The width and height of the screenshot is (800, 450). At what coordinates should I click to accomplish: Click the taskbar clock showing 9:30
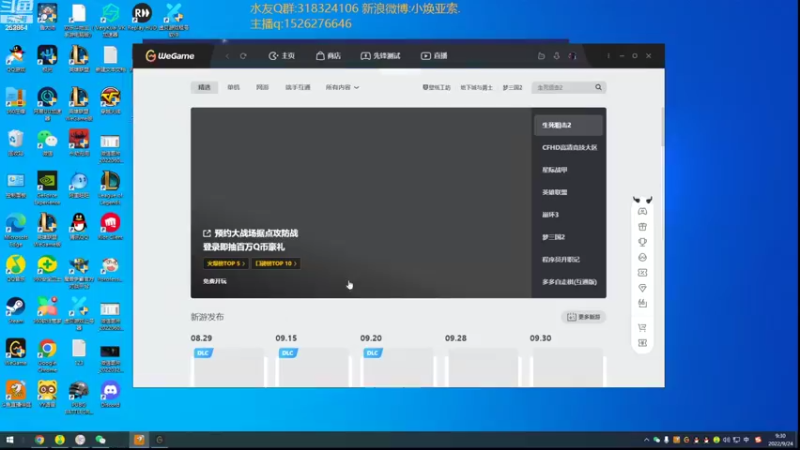coord(780,440)
